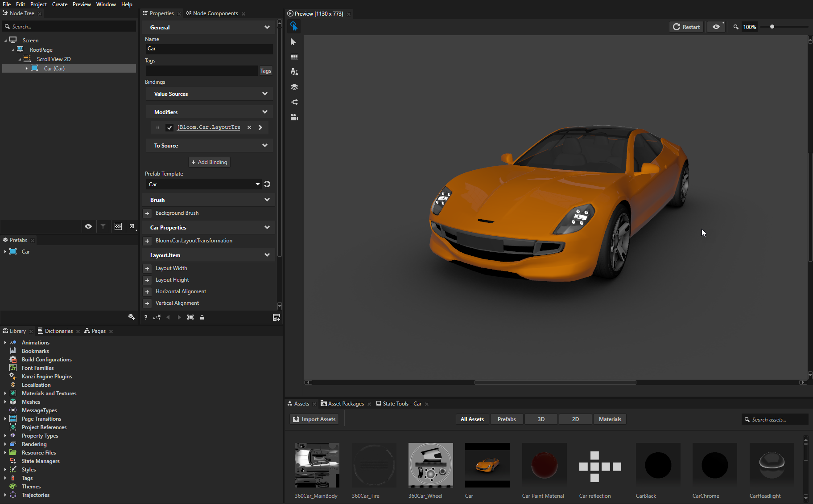
Task: Click the filter icon in Node Tree
Action: tap(103, 226)
